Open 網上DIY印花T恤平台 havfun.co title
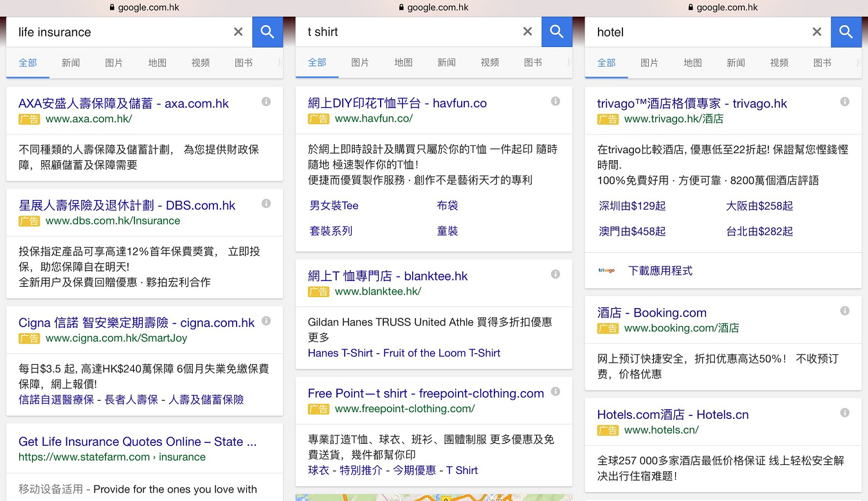 [397, 104]
